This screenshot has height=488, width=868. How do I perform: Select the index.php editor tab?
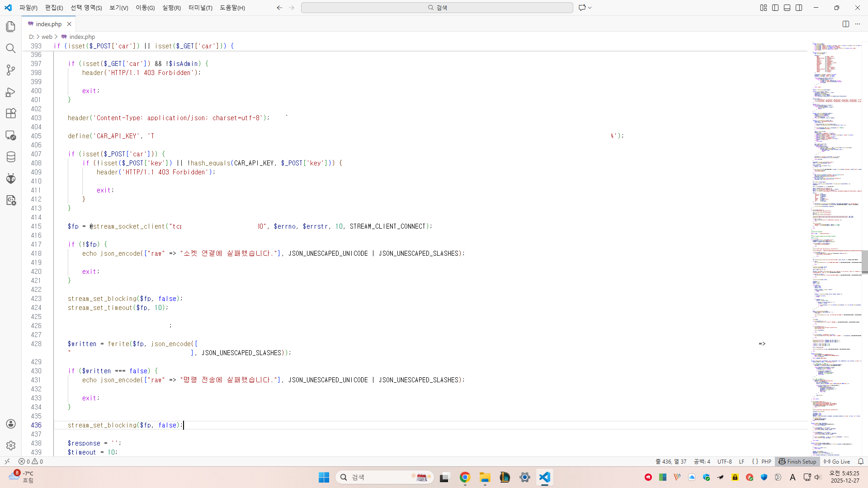(x=48, y=24)
